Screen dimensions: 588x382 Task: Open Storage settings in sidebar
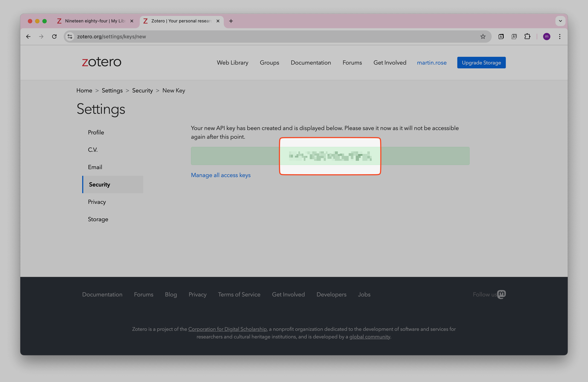tap(98, 219)
